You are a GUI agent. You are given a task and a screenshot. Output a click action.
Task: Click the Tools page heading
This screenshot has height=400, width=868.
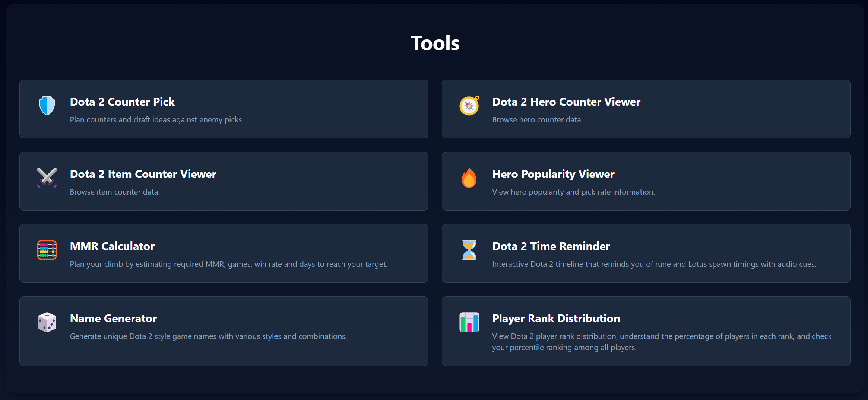pos(434,42)
